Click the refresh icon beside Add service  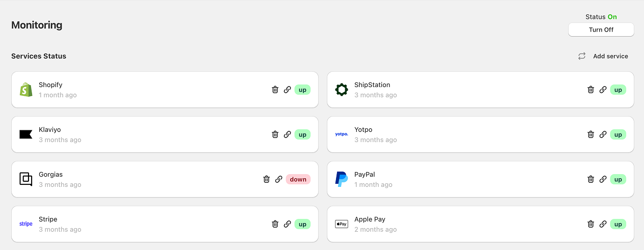(x=581, y=56)
